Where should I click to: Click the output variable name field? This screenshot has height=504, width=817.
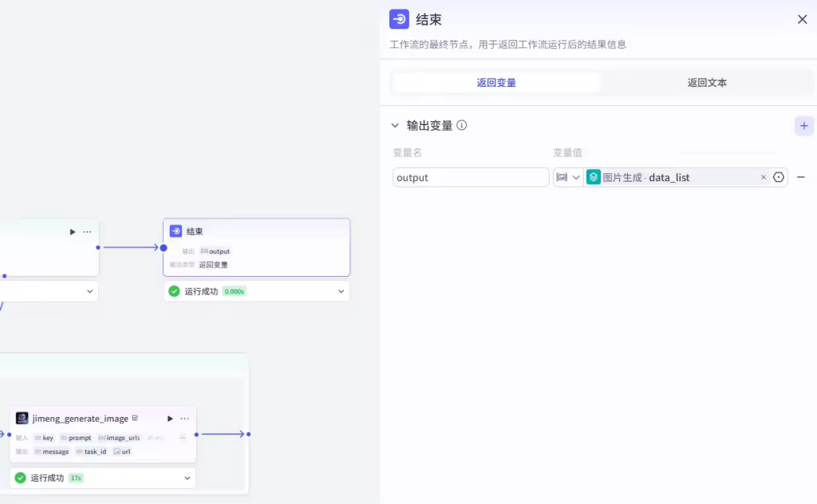471,177
